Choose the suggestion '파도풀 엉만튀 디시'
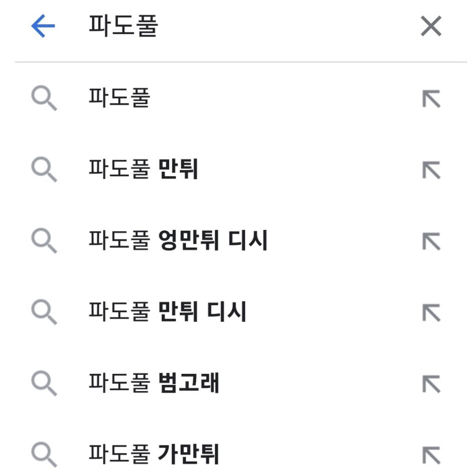 click(178, 240)
